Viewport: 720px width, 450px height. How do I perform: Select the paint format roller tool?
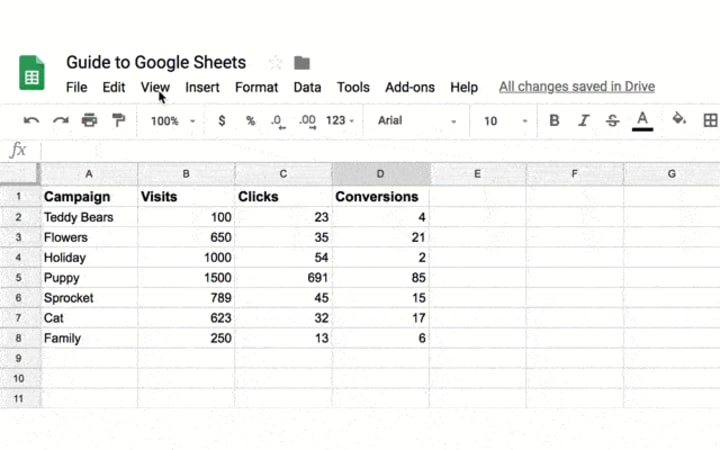pos(119,121)
